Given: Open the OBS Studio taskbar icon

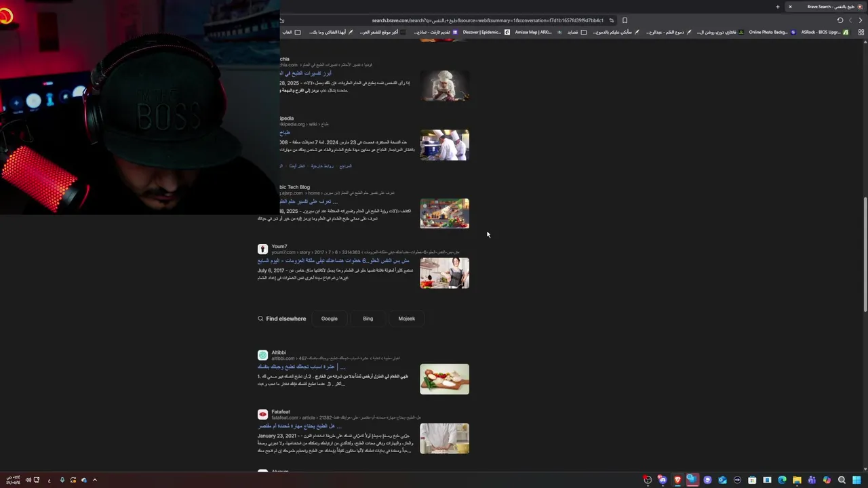Looking at the screenshot, I should 648,480.
